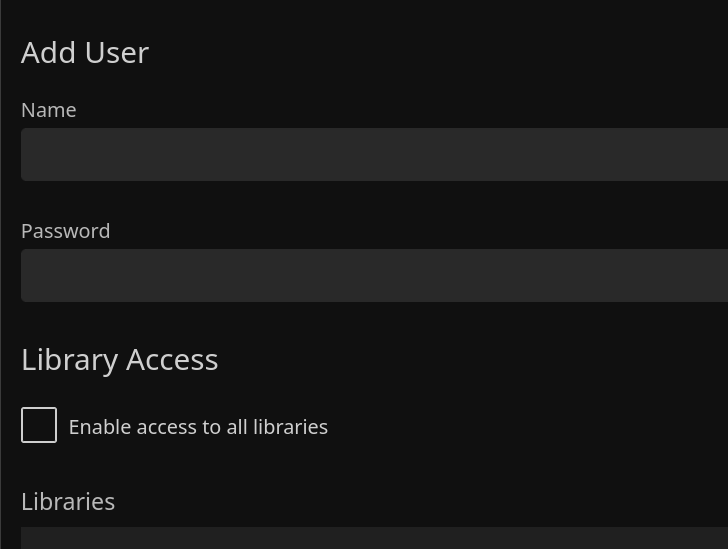
Task: Click the libraries list box below Libraries
Action: 374,539
